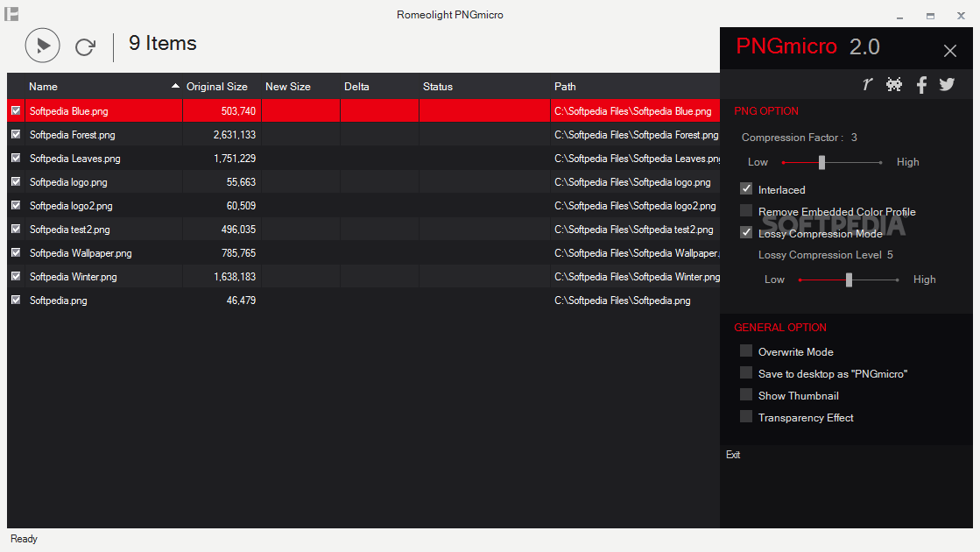
Task: Sort list by Path column header
Action: [635, 86]
